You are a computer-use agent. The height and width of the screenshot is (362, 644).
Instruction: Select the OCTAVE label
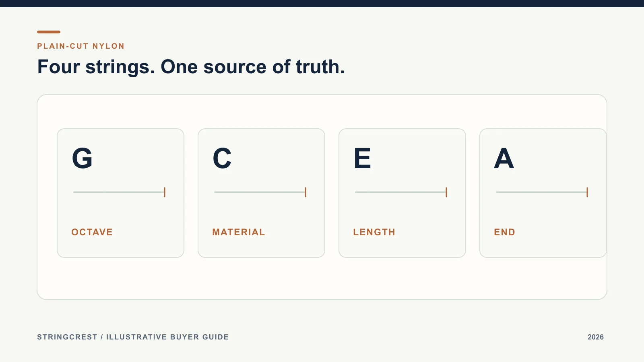click(92, 232)
